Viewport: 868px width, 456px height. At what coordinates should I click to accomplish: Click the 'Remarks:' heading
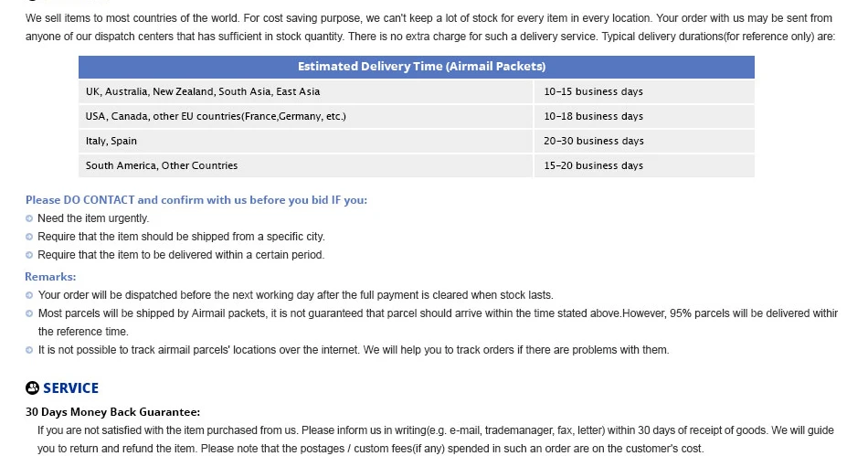click(50, 277)
